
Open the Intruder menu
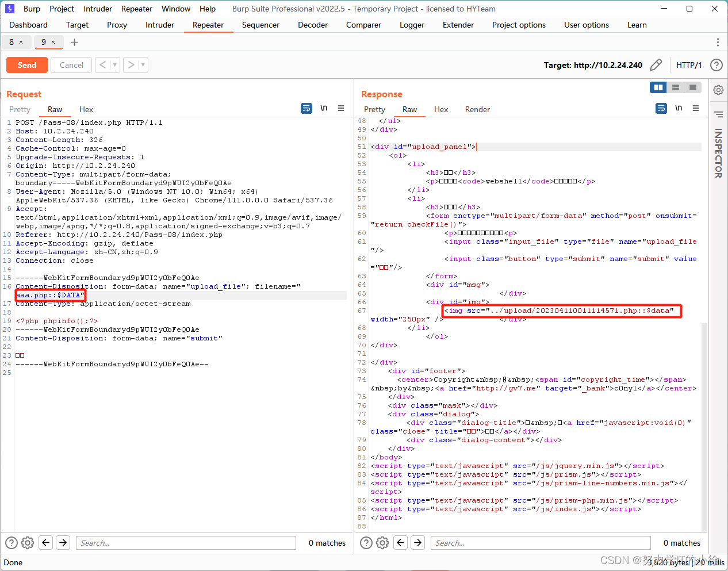tap(98, 9)
